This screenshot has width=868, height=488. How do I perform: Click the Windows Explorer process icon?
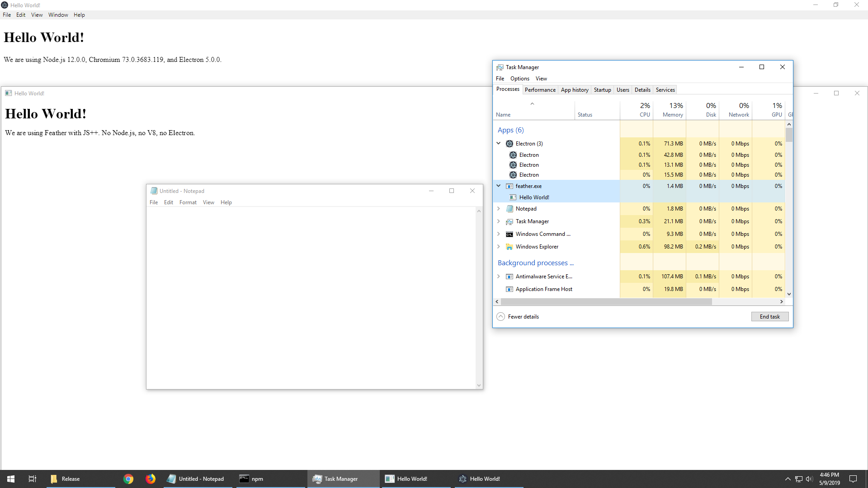point(509,247)
